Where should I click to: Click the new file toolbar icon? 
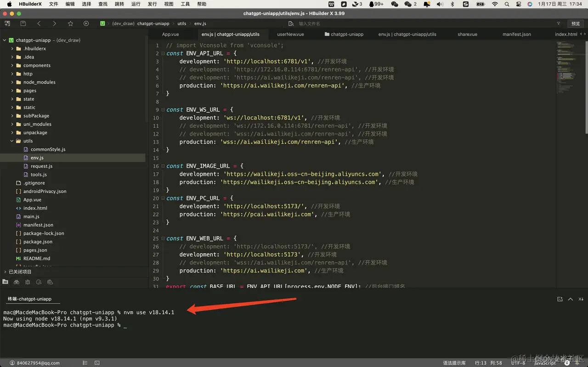point(8,23)
